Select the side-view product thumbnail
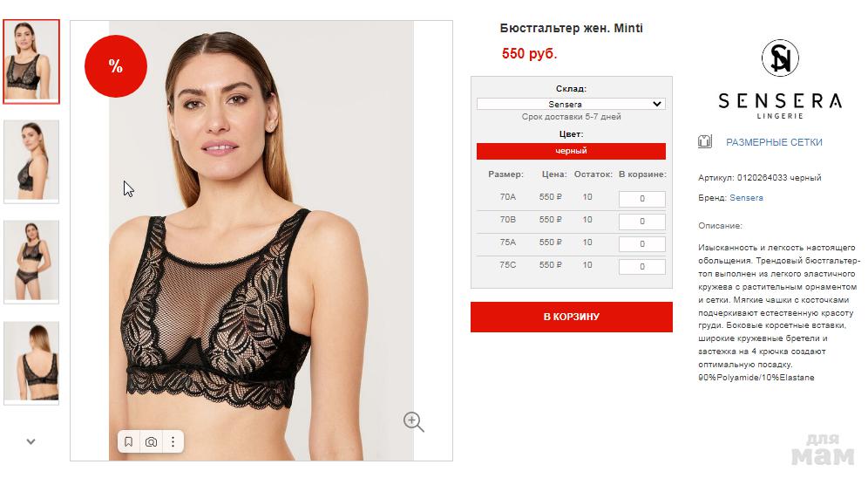The image size is (868, 478). (31, 161)
